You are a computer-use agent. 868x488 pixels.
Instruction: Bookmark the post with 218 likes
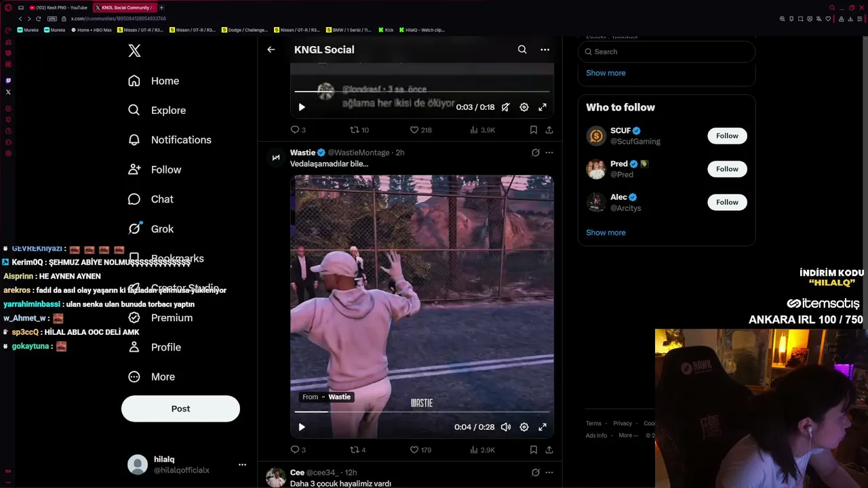coord(534,129)
